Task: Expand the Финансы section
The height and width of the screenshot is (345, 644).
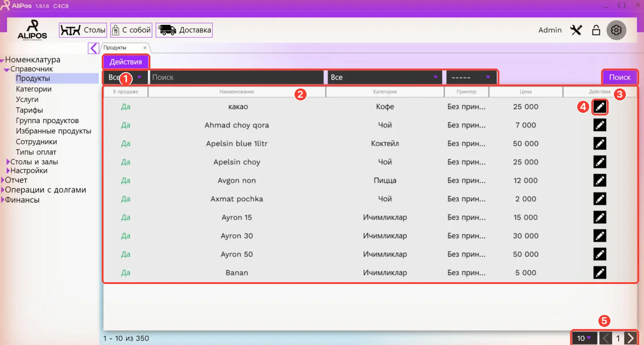Action: [3, 200]
